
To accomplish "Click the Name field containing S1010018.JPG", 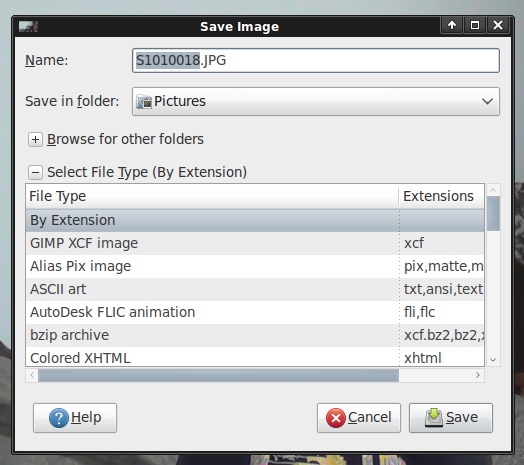I will 316,61.
